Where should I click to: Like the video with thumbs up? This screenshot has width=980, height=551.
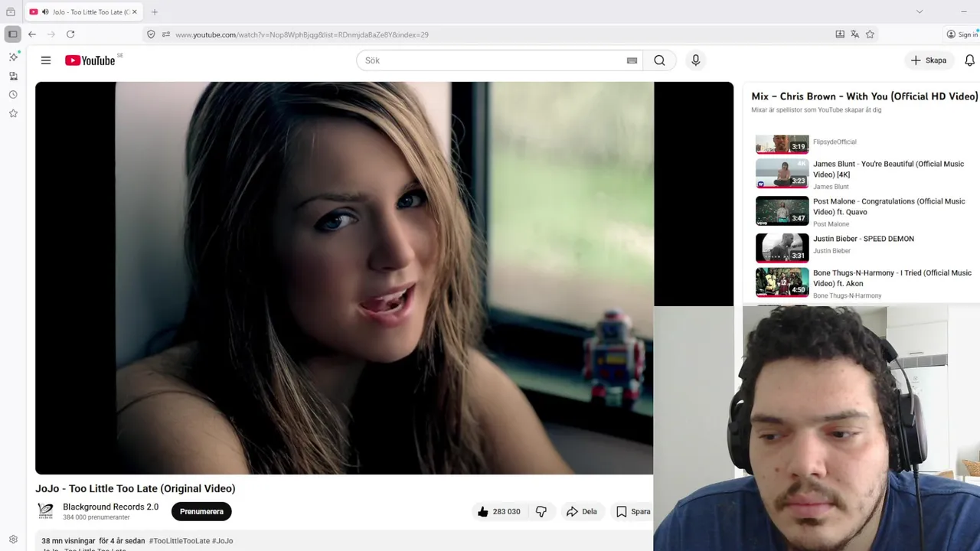point(498,511)
